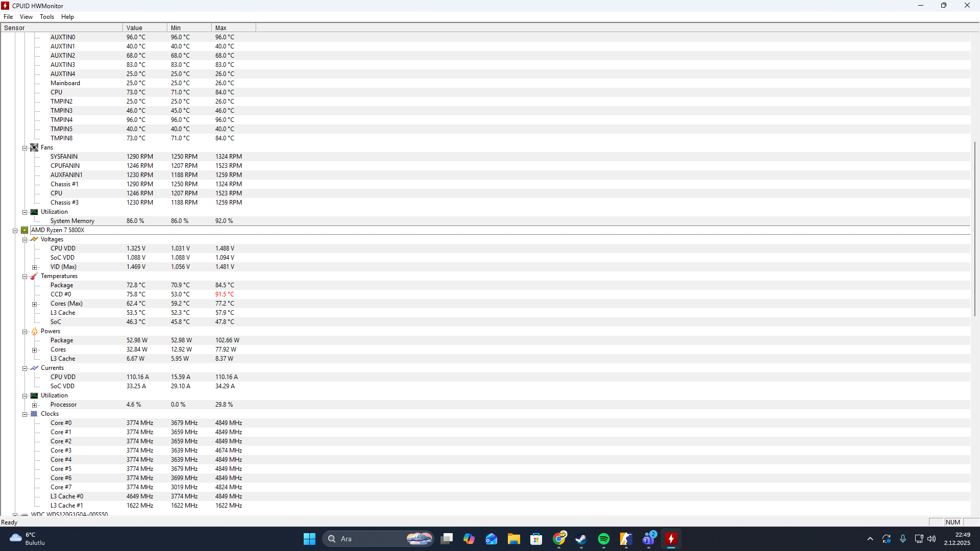Collapse the Voltages section
980x551 pixels.
[24, 240]
